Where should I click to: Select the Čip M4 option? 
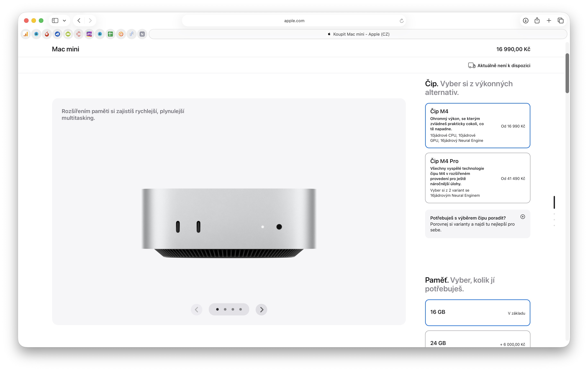pyautogui.click(x=477, y=125)
